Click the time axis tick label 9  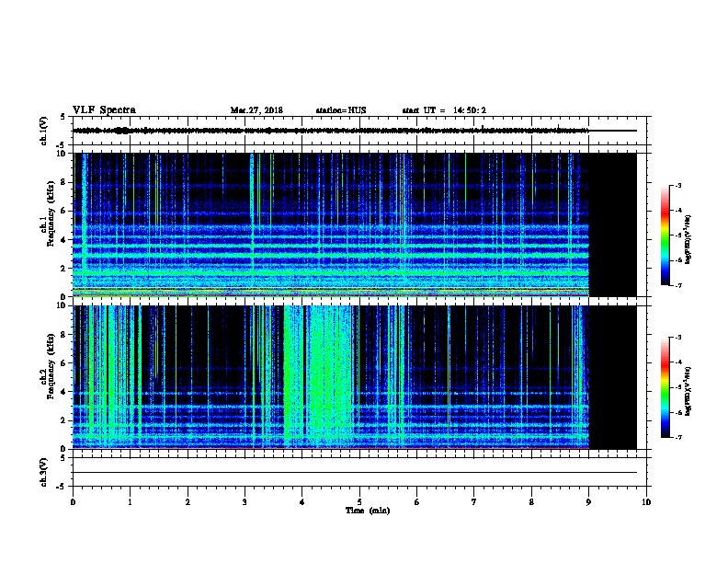[588, 501]
